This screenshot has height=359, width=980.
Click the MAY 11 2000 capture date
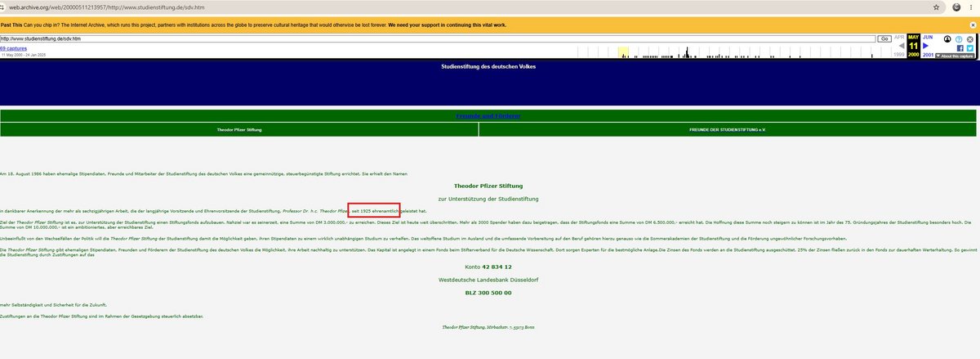(x=914, y=46)
